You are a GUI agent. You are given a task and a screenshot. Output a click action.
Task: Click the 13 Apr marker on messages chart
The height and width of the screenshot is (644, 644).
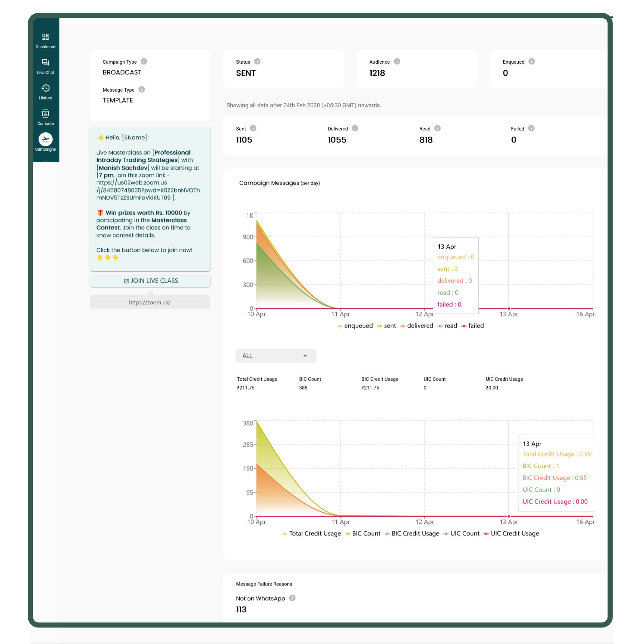coord(509,308)
